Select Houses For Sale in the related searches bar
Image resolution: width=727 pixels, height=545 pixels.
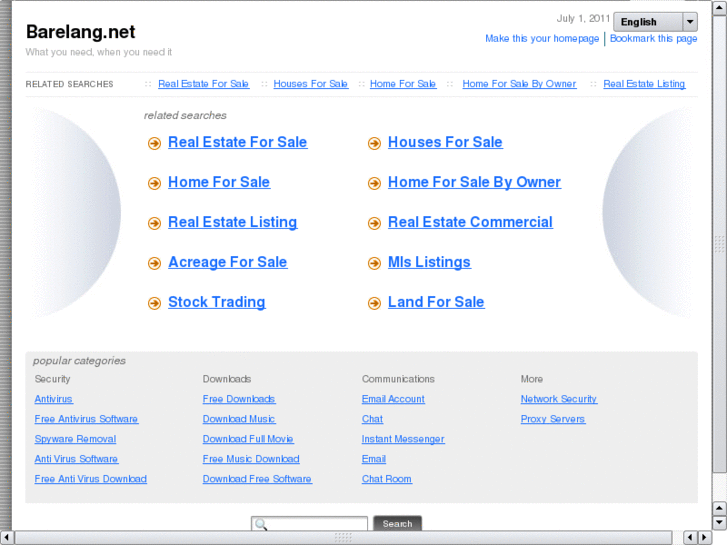(x=310, y=84)
